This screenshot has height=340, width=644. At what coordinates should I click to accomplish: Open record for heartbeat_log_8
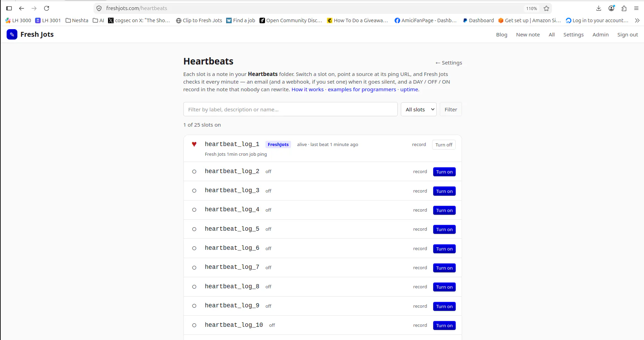(420, 287)
